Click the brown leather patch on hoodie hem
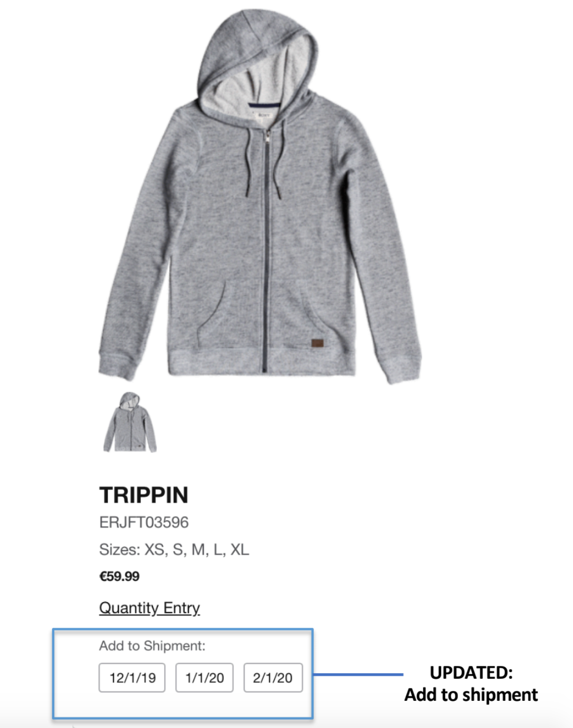The image size is (573, 728). (317, 343)
